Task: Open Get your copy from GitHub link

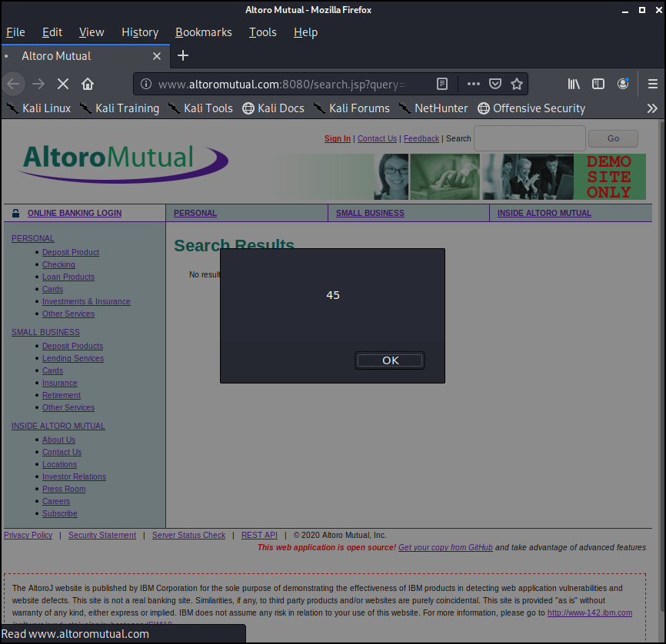Action: point(445,548)
